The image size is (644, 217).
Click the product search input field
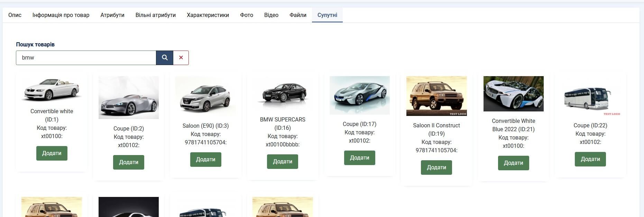click(86, 58)
